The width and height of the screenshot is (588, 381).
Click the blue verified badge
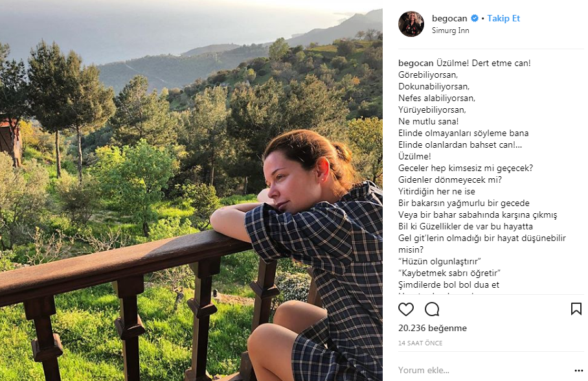click(x=474, y=18)
